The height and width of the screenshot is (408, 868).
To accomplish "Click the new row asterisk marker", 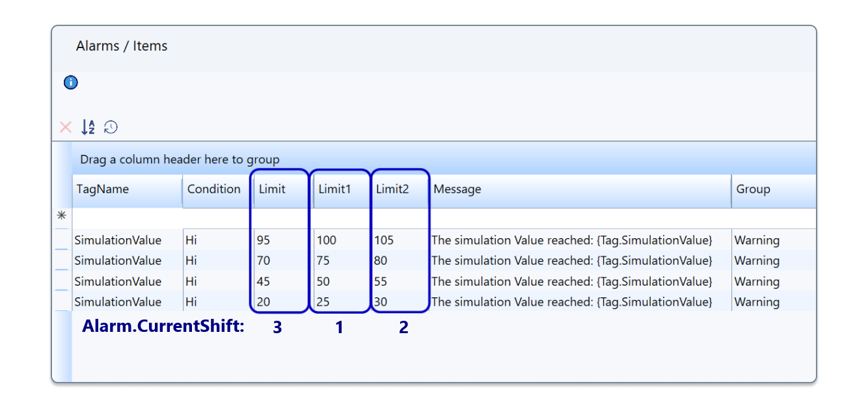I will (62, 216).
